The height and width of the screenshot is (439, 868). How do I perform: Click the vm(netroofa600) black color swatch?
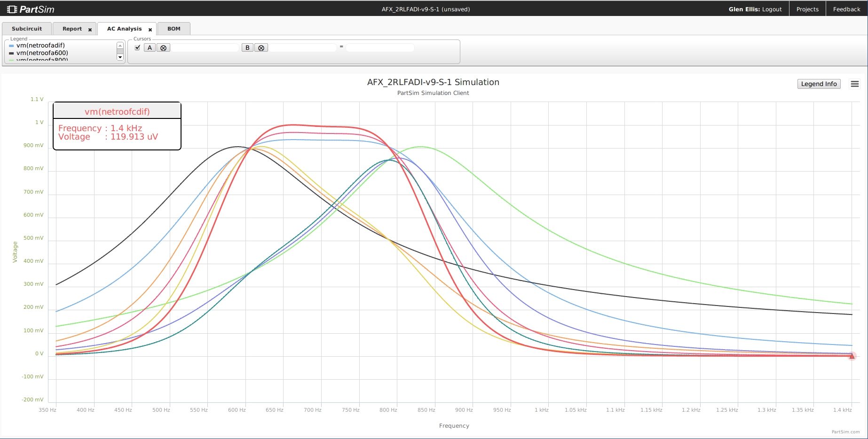pyautogui.click(x=11, y=53)
